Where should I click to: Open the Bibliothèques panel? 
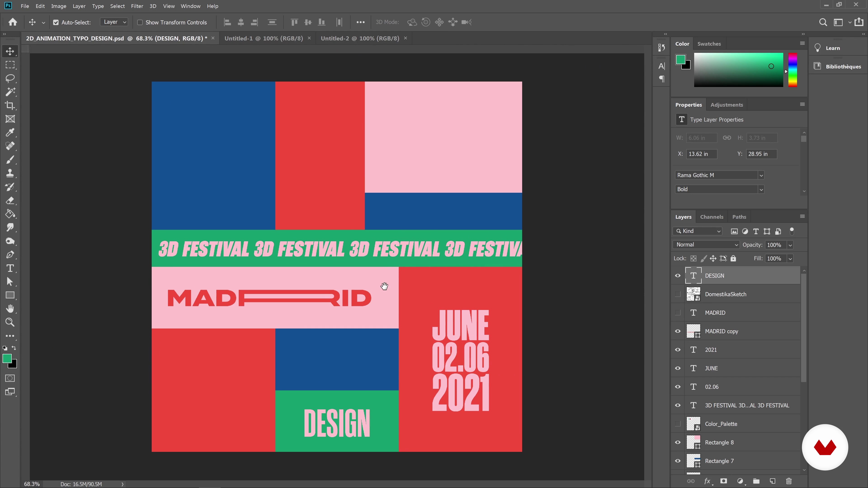point(838,66)
